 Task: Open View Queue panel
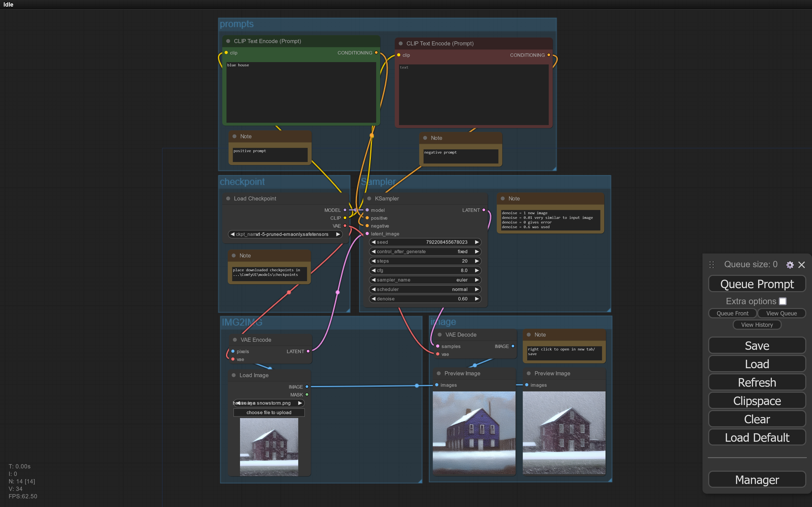[781, 313]
